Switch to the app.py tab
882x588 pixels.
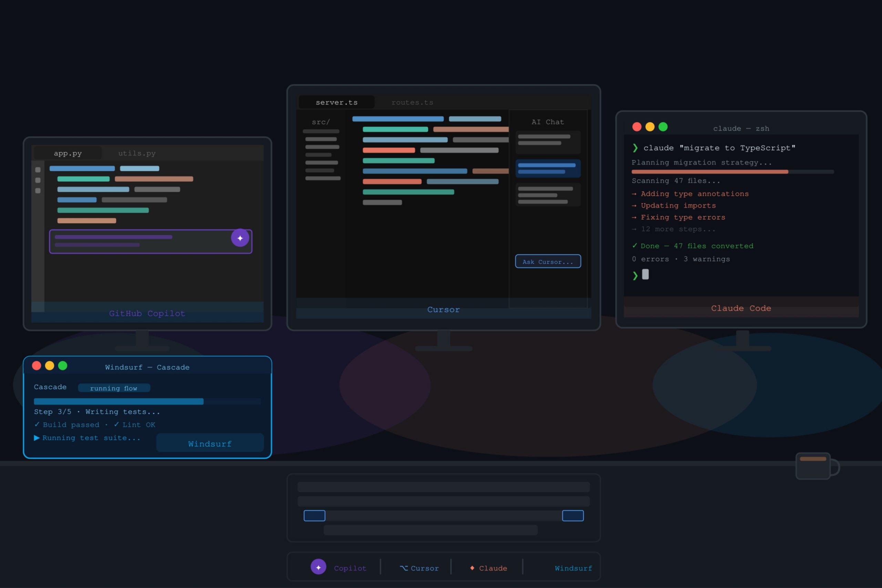[68, 153]
